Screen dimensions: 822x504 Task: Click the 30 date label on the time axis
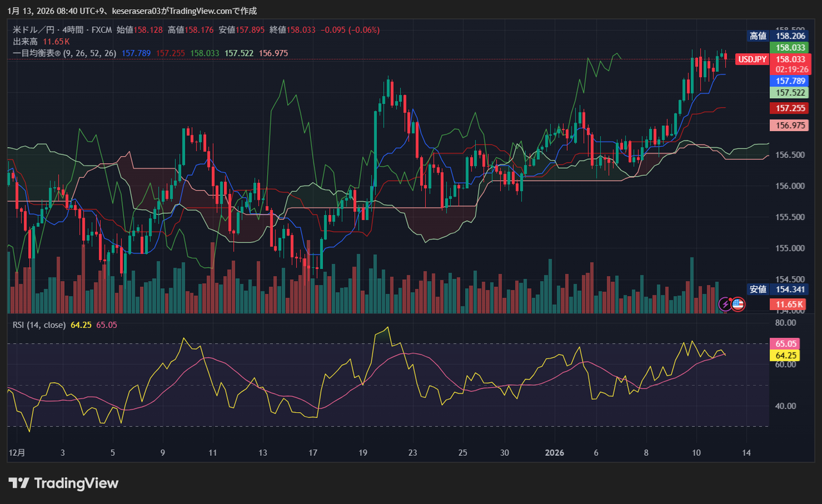[505, 453]
